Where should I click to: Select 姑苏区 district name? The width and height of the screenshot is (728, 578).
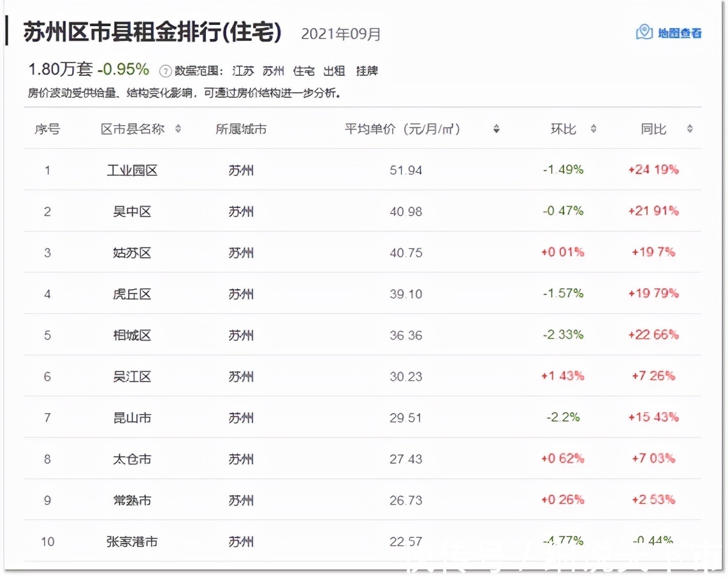133,253
